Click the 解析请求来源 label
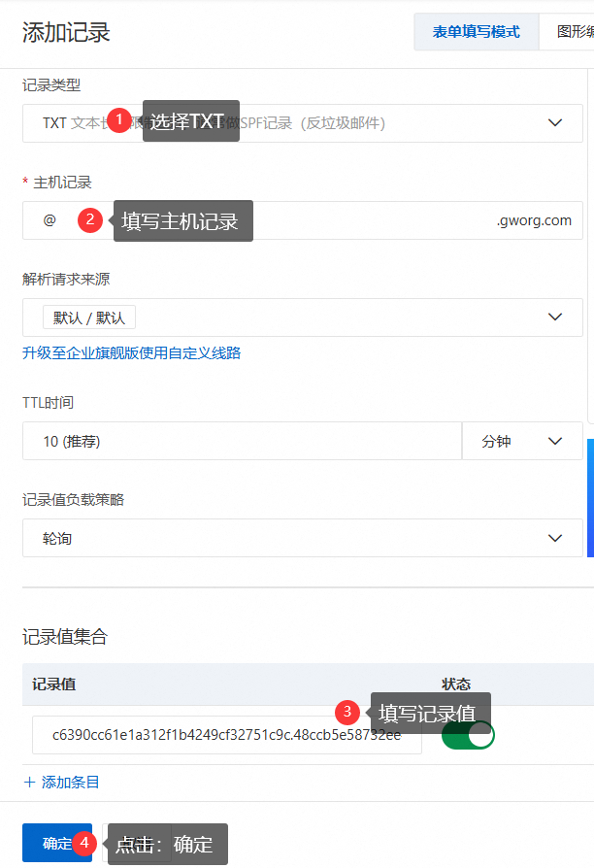Image resolution: width=594 pixels, height=868 pixels. point(66,279)
